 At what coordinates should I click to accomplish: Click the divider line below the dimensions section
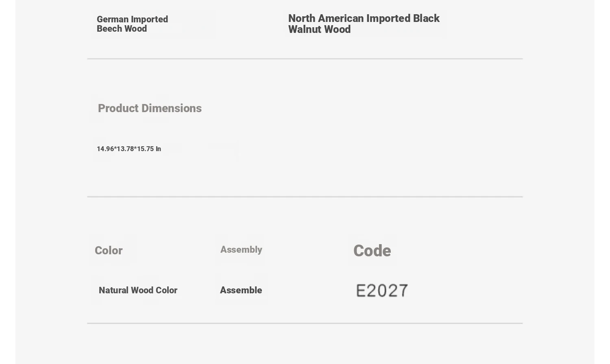tap(305, 197)
